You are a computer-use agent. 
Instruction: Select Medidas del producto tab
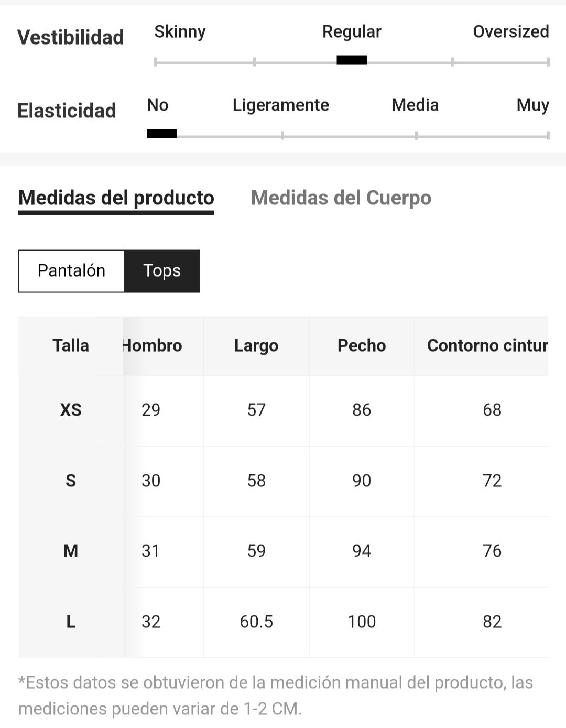point(116,198)
